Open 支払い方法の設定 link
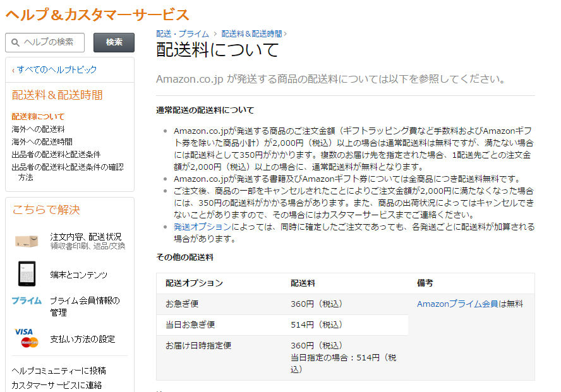This screenshot has width=561, height=392. tap(83, 339)
